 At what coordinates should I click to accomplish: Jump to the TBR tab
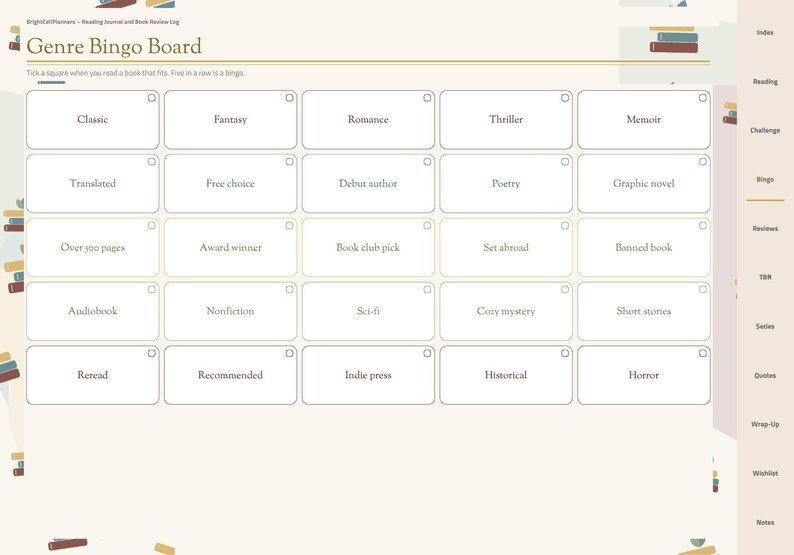[765, 277]
